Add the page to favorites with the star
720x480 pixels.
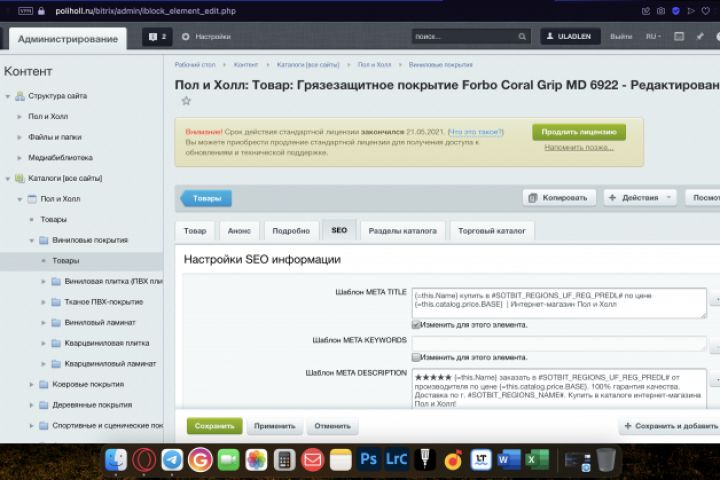[186, 101]
